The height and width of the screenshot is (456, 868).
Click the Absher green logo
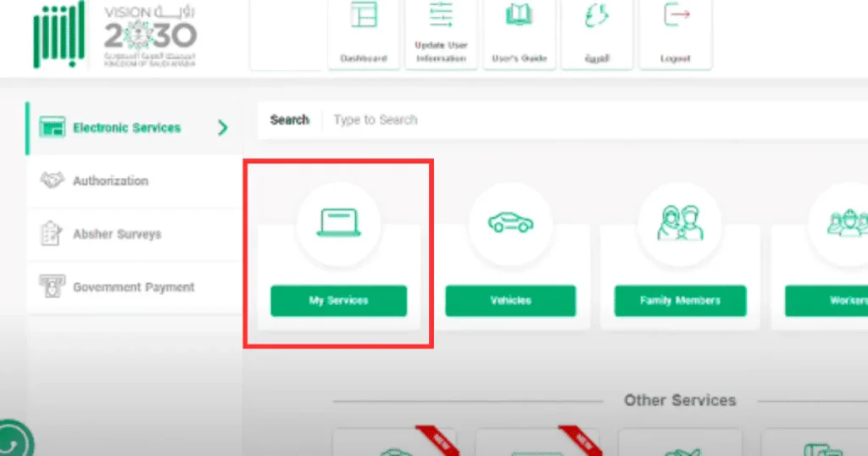tap(59, 34)
